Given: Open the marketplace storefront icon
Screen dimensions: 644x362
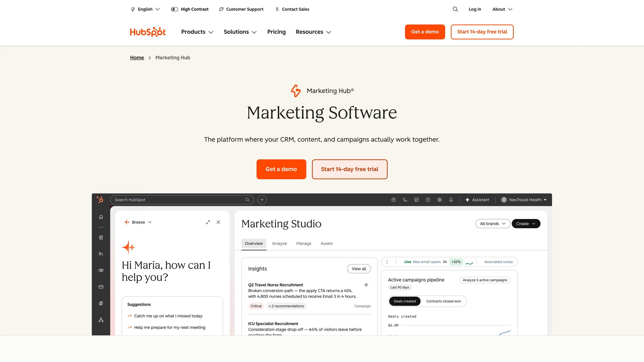Looking at the screenshot, I should [x=417, y=200].
